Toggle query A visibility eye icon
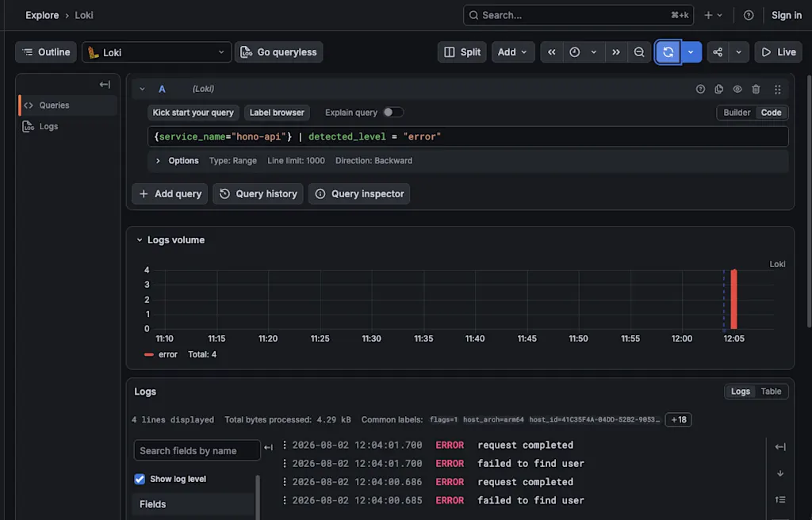This screenshot has height=520, width=812. tap(737, 89)
